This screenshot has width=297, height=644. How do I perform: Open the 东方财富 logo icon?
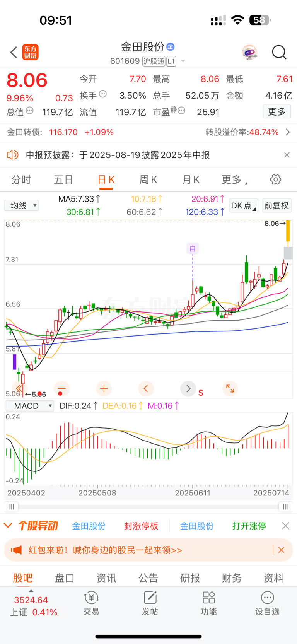click(31, 52)
